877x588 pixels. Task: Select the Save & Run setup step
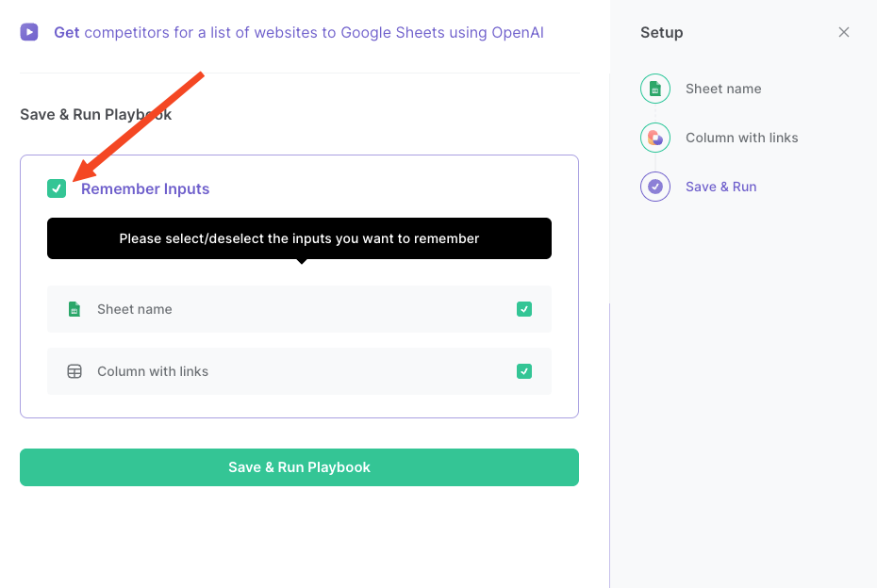tap(721, 187)
